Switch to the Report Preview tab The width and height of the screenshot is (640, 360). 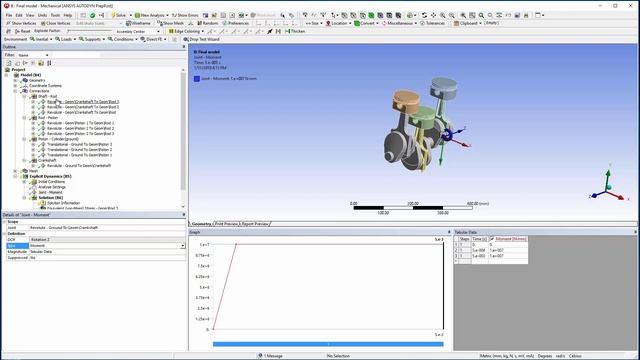pyautogui.click(x=255, y=224)
